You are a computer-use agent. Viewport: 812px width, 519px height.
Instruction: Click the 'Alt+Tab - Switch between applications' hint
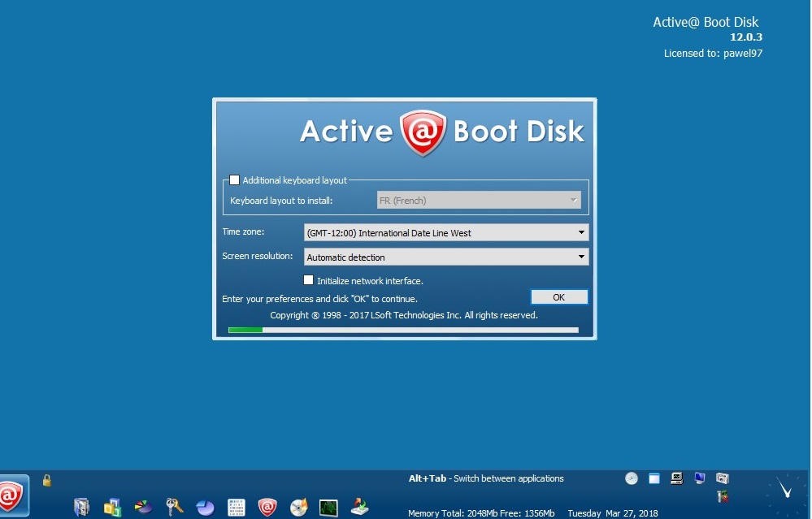[486, 478]
